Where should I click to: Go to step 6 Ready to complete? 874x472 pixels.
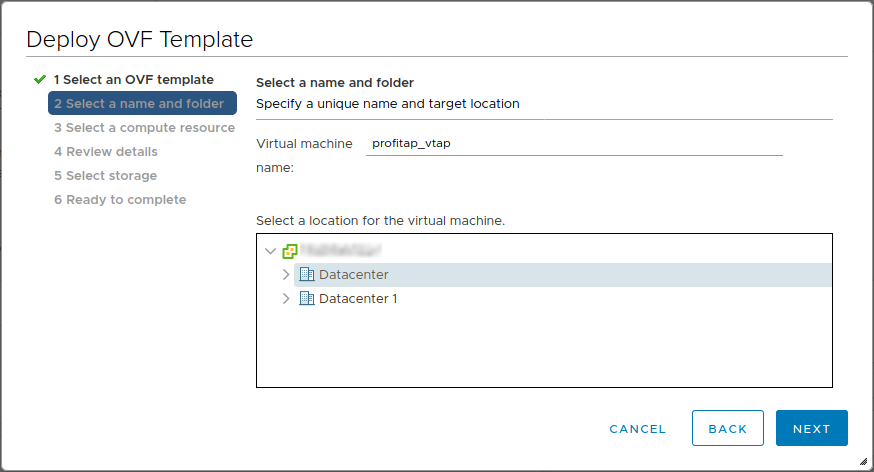tap(120, 199)
